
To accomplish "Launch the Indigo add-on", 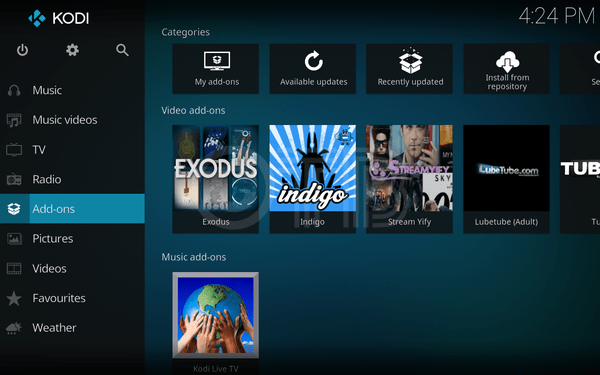I will coord(313,179).
